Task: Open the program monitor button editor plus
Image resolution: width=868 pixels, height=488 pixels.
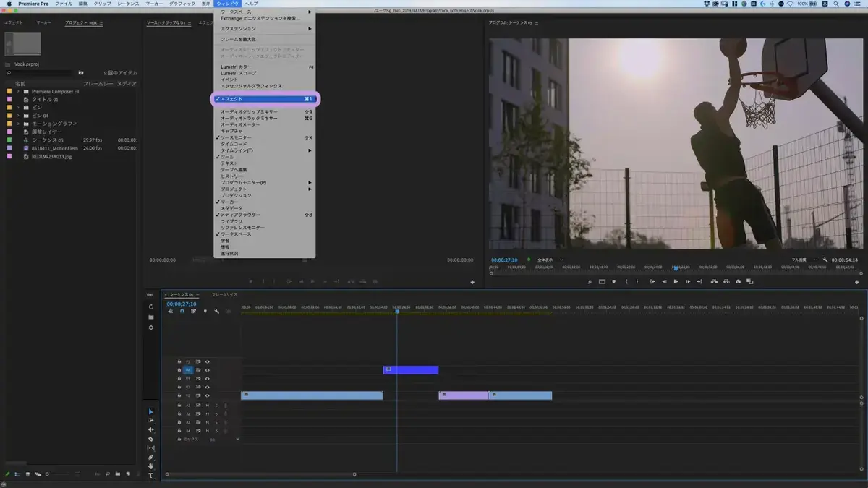Action: pos(856,282)
